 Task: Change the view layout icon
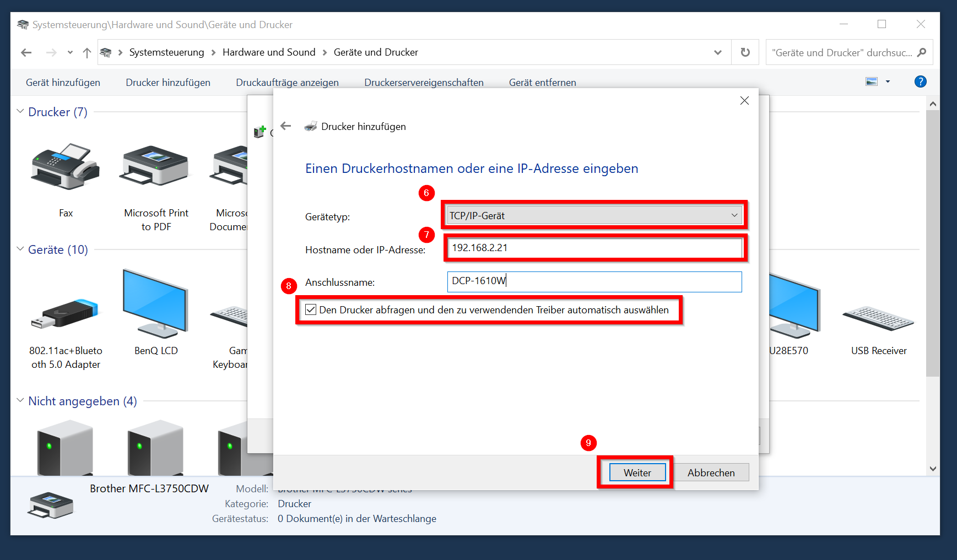[872, 81]
